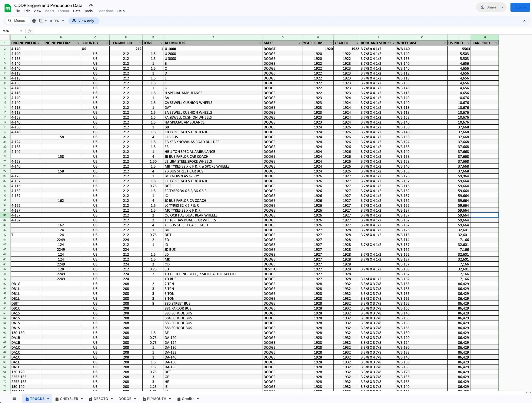This screenshot has height=403, width=532.
Task: Click the cloud document status icon
Action: click(x=91, y=6)
